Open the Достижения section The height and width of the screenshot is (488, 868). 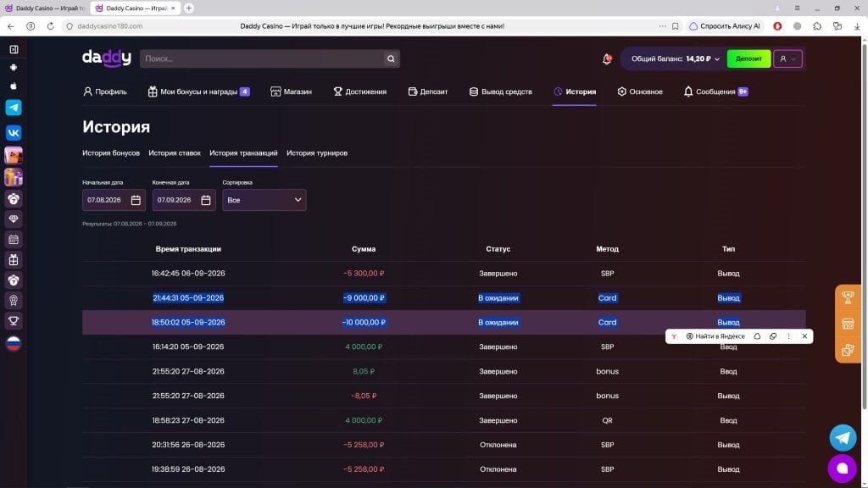(359, 91)
